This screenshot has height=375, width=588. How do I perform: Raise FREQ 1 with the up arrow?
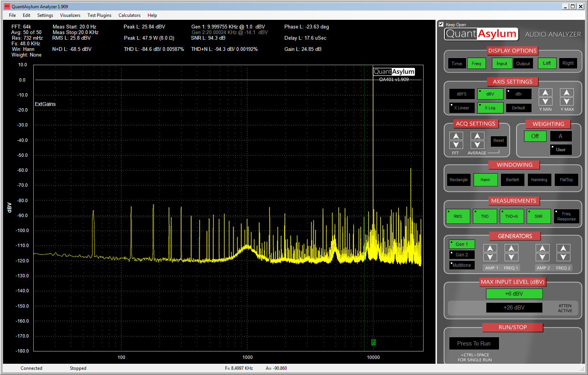pos(511,248)
